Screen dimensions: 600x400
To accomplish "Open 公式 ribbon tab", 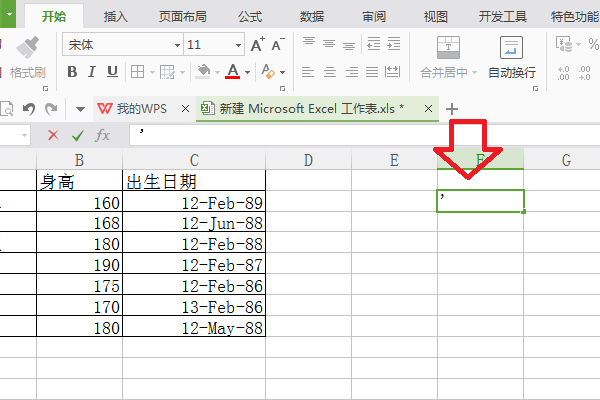I will (250, 16).
